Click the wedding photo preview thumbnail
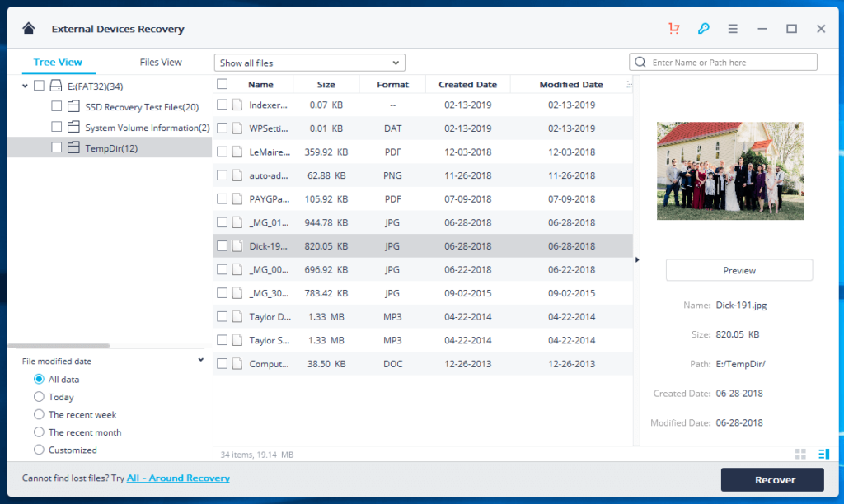The image size is (844, 504). click(730, 170)
